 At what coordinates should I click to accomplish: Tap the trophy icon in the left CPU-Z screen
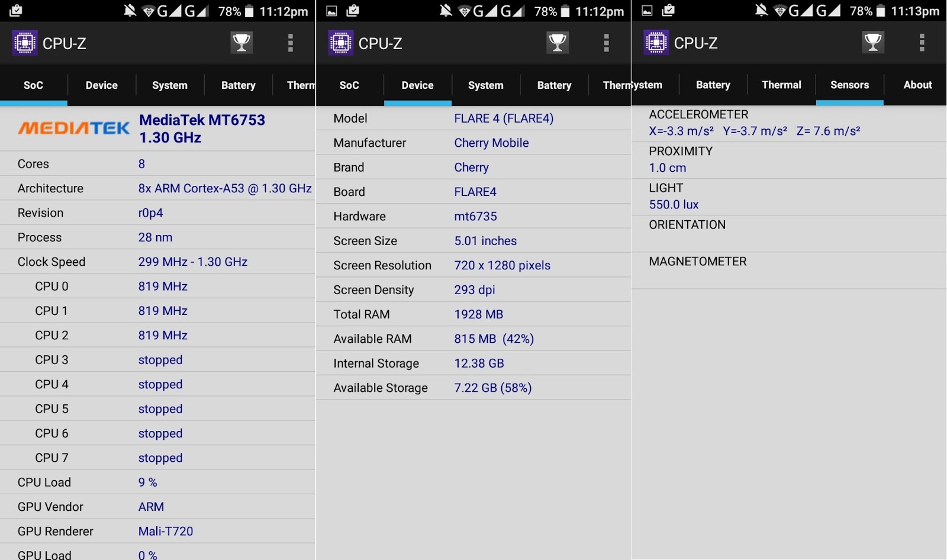point(241,43)
